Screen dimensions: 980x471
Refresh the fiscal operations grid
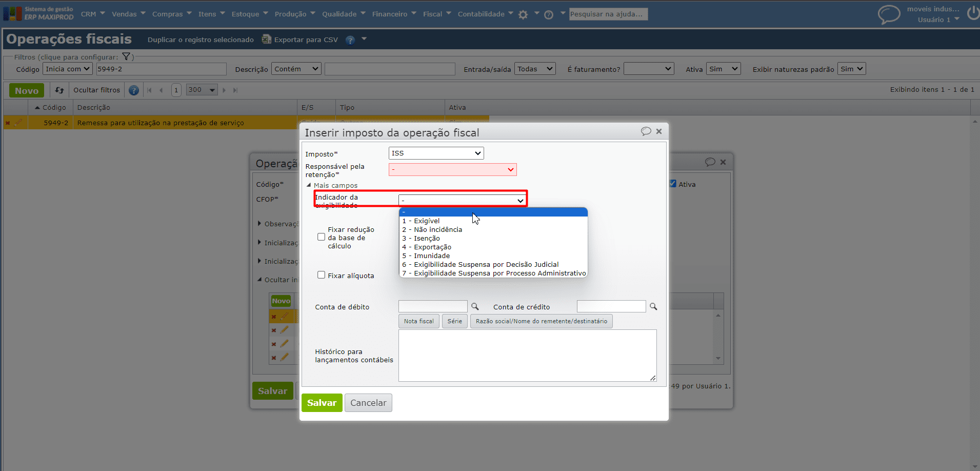(59, 90)
